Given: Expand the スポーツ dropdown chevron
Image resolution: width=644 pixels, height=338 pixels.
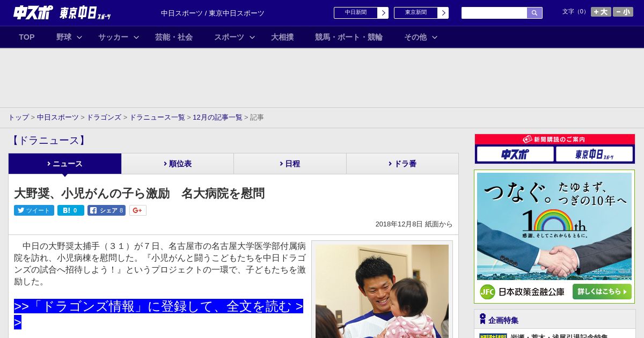Looking at the screenshot, I should click(x=252, y=37).
